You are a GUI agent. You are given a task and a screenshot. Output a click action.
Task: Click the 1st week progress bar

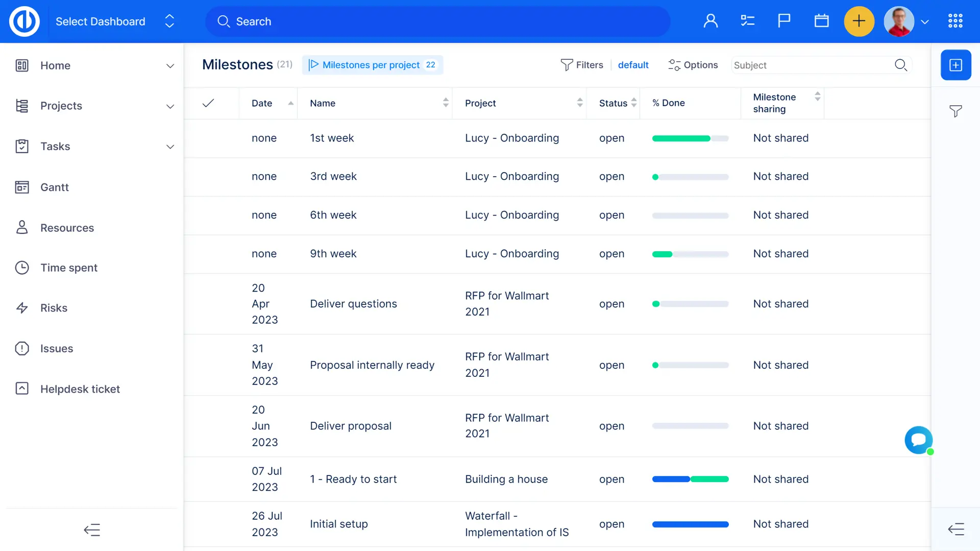click(x=690, y=138)
